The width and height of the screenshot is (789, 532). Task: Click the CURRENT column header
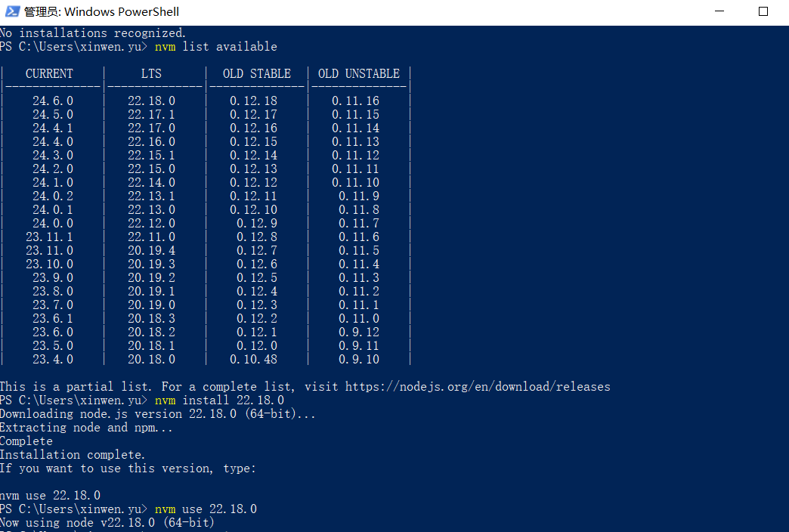49,74
